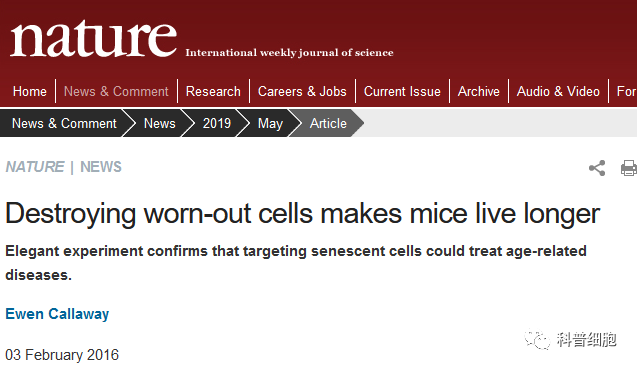The width and height of the screenshot is (637, 368).
Task: Click the print icon
Action: click(628, 168)
